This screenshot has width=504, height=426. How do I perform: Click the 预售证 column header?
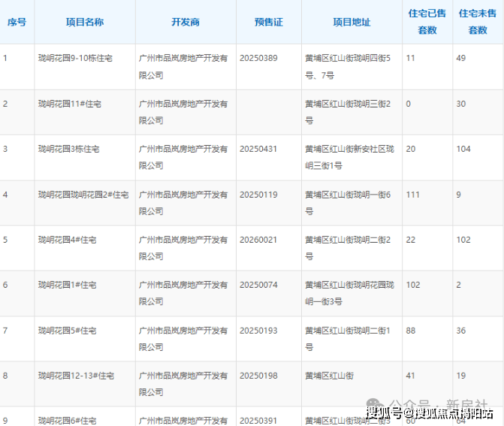[269, 23]
